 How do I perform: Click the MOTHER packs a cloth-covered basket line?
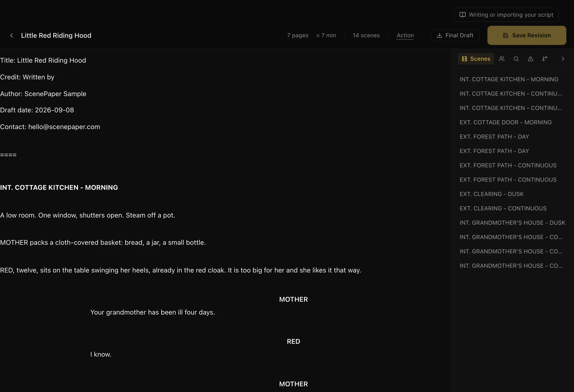[103, 243]
